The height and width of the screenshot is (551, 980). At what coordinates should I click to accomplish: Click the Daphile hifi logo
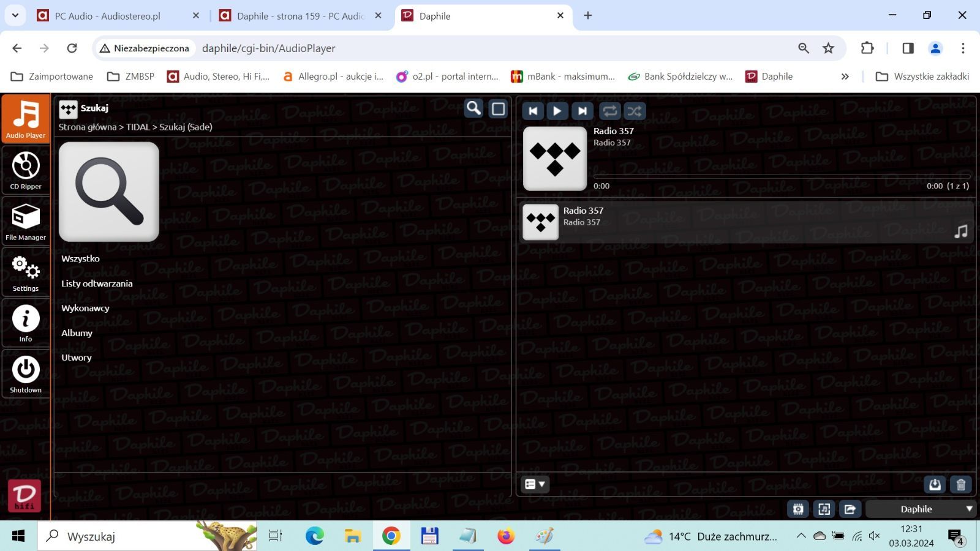[24, 495]
